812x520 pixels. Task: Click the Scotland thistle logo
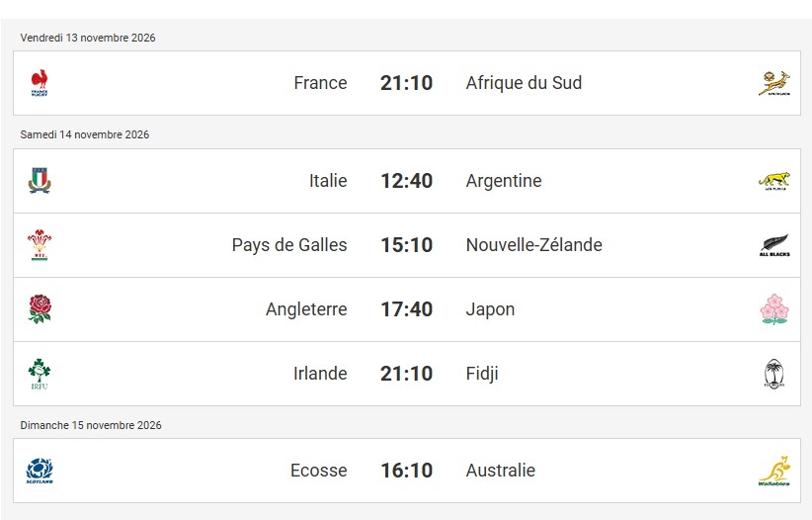click(x=40, y=471)
